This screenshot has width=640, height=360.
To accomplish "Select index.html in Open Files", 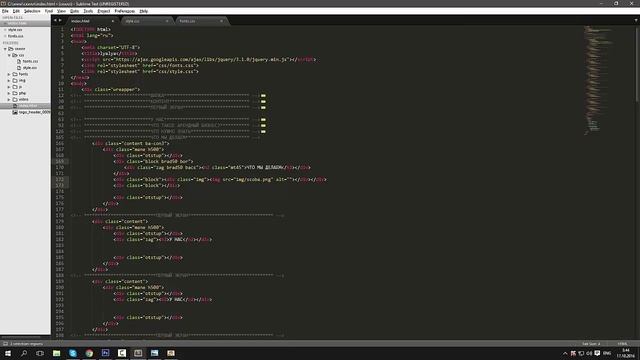I will pos(16,24).
